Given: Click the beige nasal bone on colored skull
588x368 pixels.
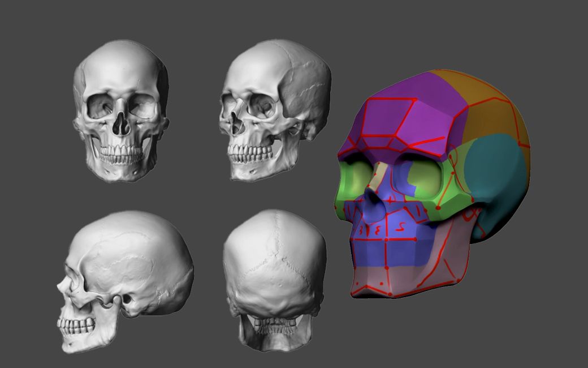Looking at the screenshot, I should (379, 176).
